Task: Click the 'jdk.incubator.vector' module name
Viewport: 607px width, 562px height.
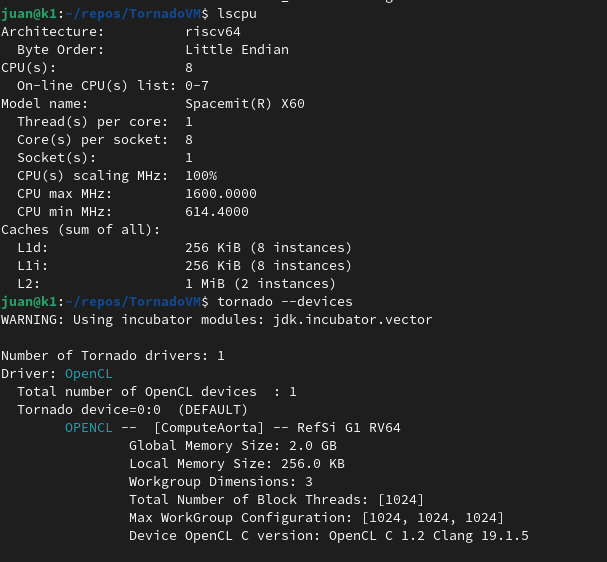Action: [352, 320]
